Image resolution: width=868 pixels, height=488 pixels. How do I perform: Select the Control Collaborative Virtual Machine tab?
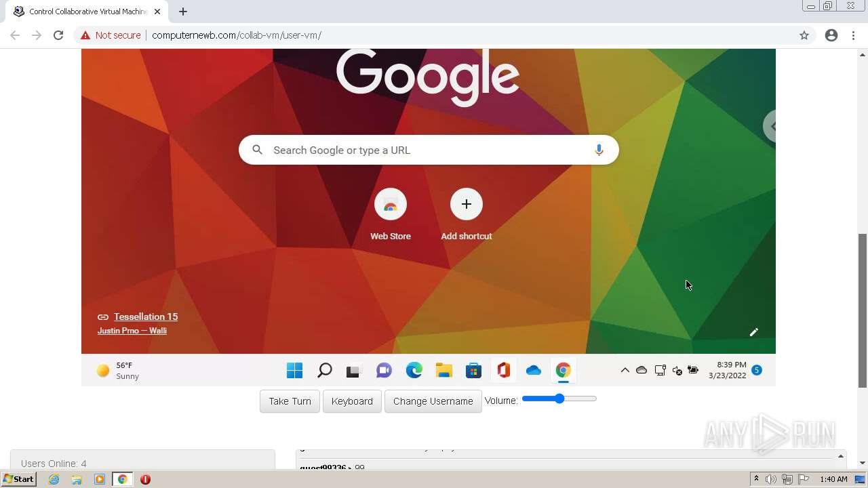tap(88, 12)
